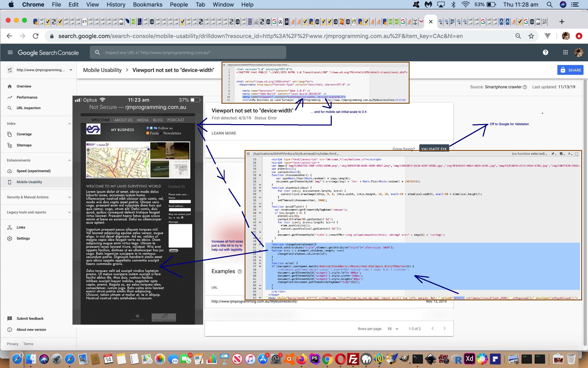Bookmark this page with the star icon
588x368 pixels.
coord(531,36)
